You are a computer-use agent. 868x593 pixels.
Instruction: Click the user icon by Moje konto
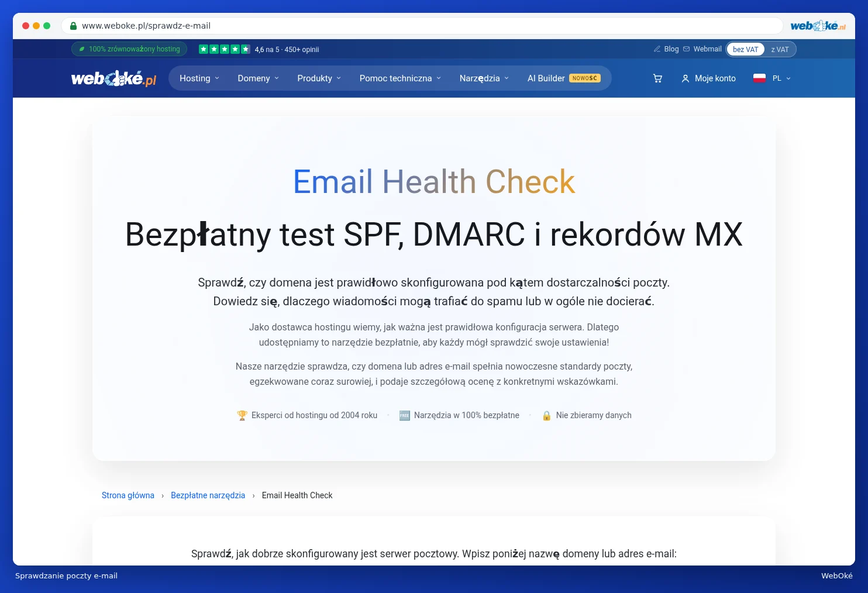click(686, 78)
